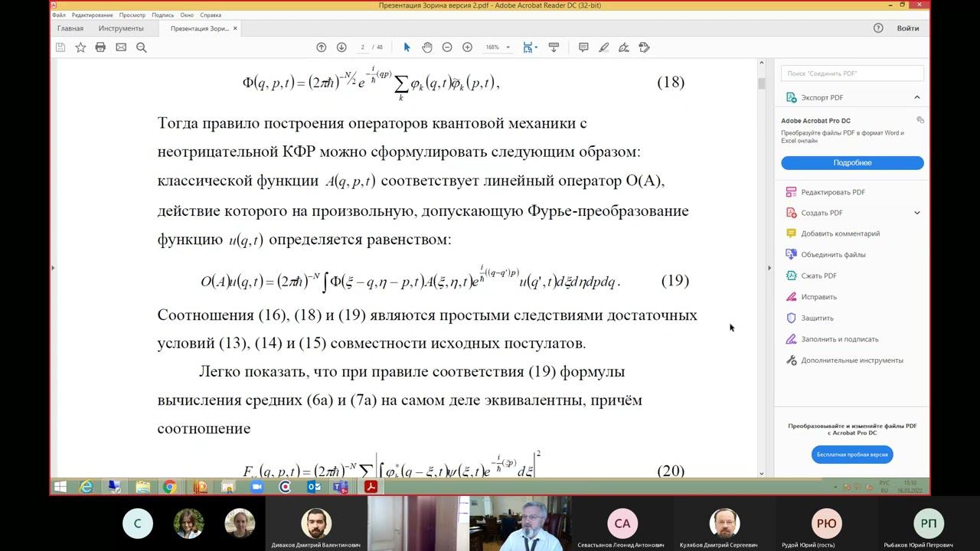The width and height of the screenshot is (980, 551).
Task: Go to the previous page arrow
Action: (x=322, y=47)
